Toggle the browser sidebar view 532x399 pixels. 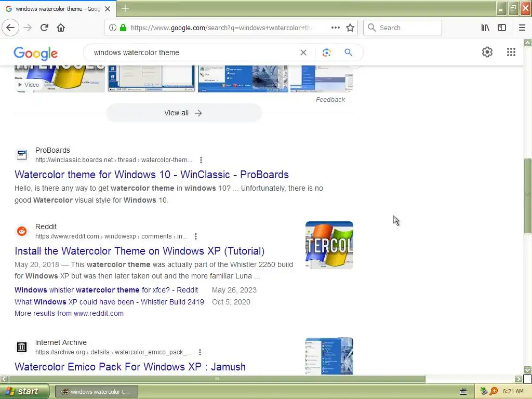tap(502, 28)
